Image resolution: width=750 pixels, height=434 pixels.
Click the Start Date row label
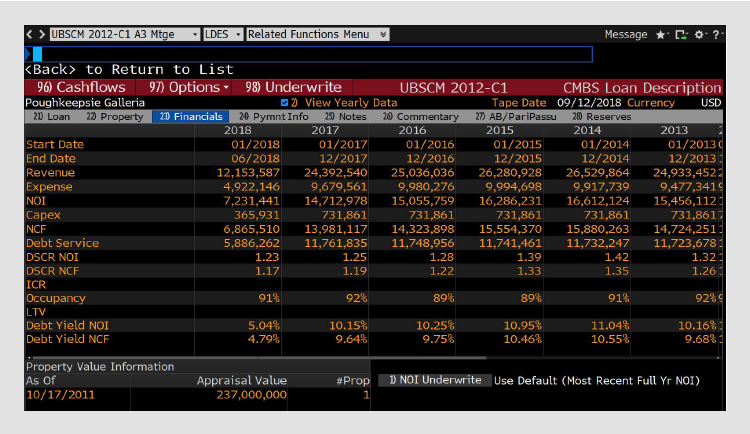(55, 145)
